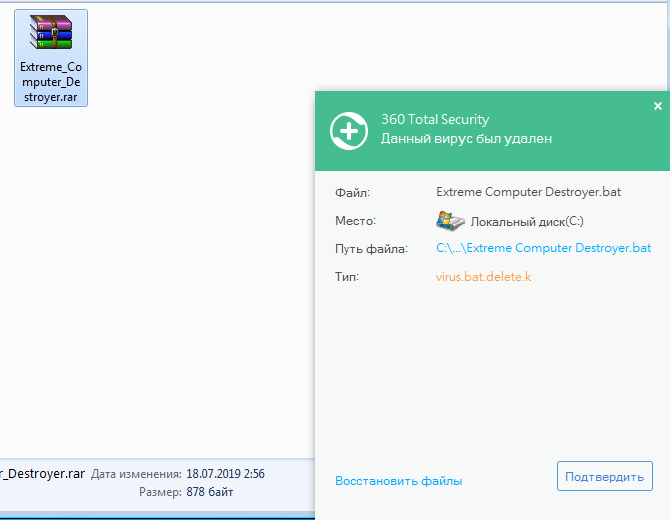Click the 360 Total Security plus logo
670x520 pixels.
[349, 131]
